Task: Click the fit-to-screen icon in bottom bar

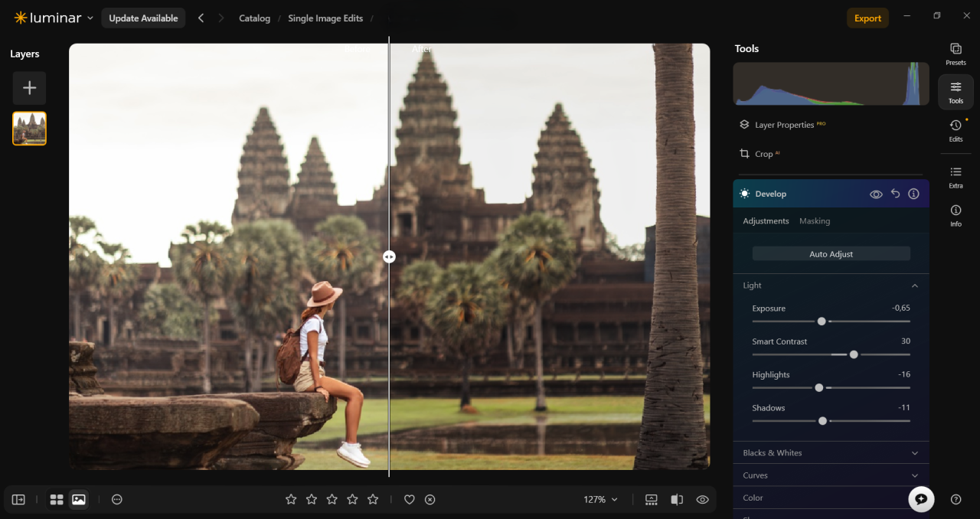Action: pyautogui.click(x=652, y=499)
